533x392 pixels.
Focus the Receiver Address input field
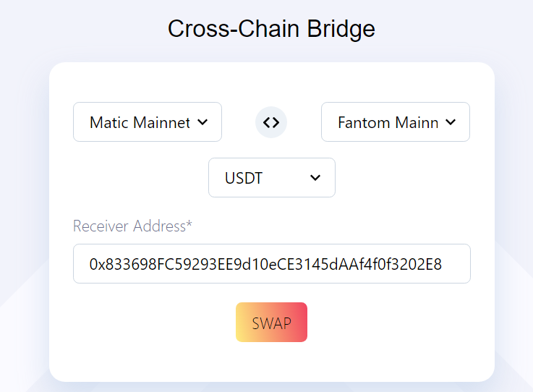[271, 264]
